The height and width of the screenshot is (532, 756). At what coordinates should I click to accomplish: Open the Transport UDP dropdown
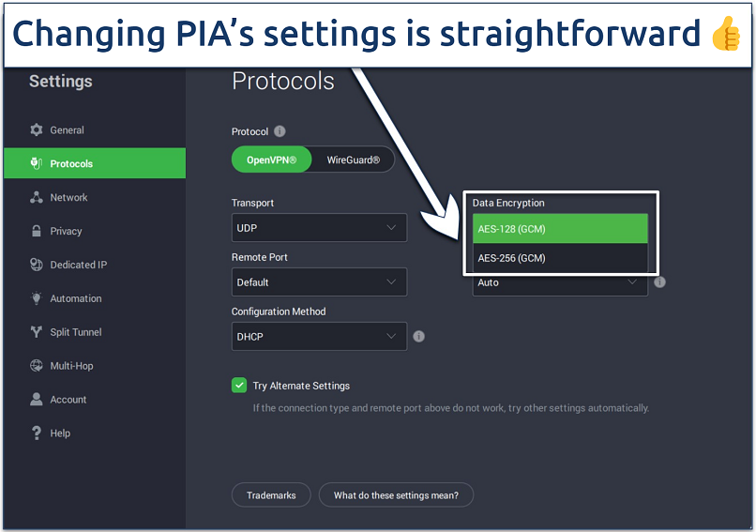point(319,228)
